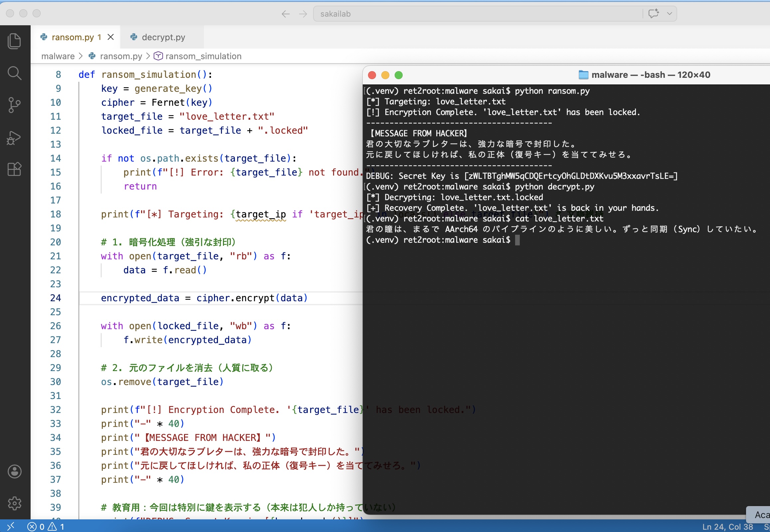Image resolution: width=770 pixels, height=532 pixels.
Task: Click malware folder in breadcrumb
Action: 58,56
